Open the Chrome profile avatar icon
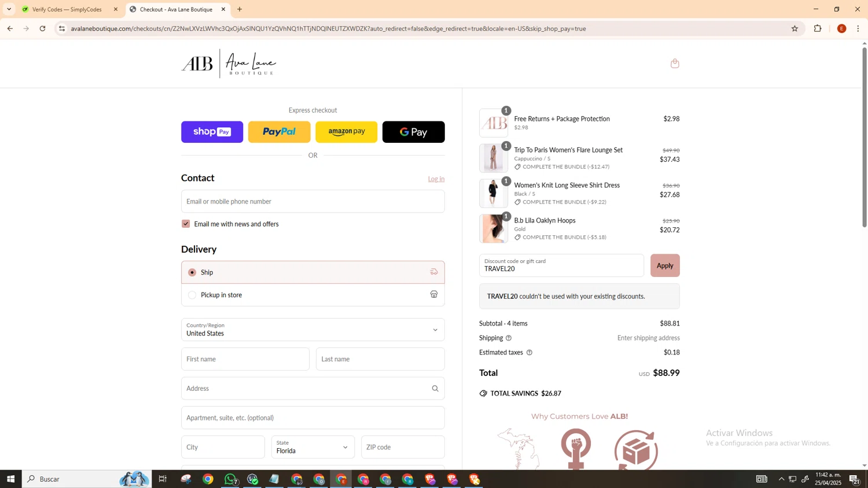Screen dimensions: 868x488 841,28
